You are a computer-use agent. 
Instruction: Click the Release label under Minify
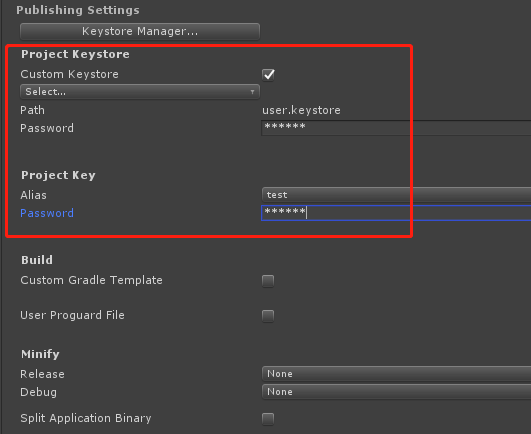click(42, 374)
